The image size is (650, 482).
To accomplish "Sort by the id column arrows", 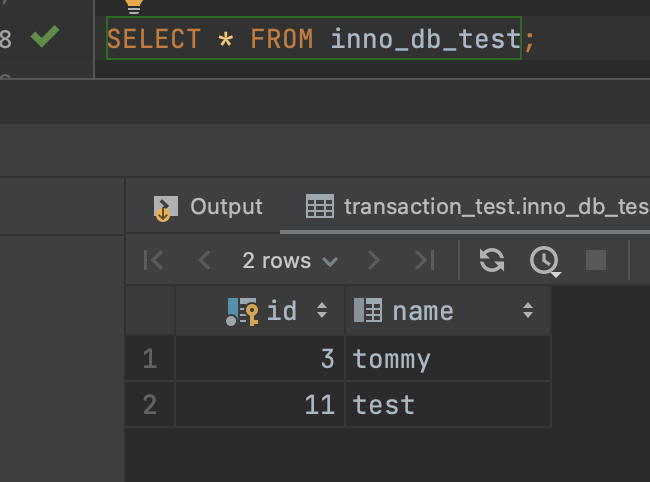I will tap(322, 311).
